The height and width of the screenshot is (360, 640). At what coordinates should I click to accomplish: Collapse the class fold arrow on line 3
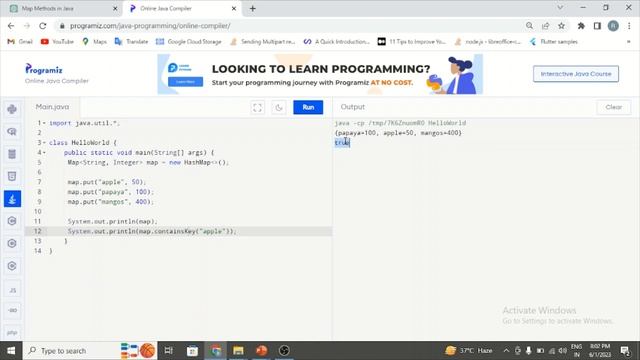coord(44,142)
